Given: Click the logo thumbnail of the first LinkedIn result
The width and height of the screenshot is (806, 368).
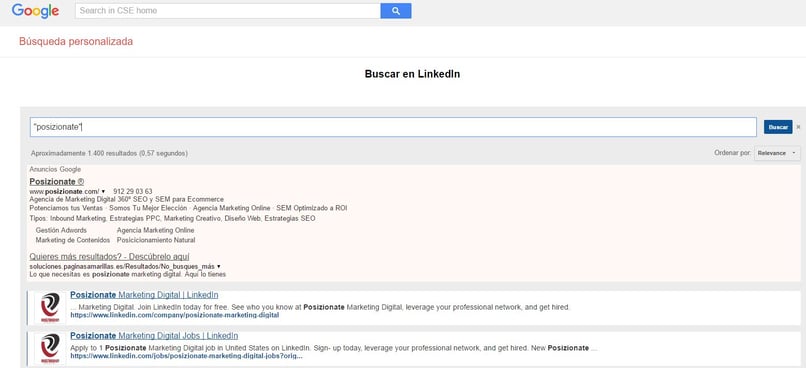Looking at the screenshot, I should tap(50, 307).
